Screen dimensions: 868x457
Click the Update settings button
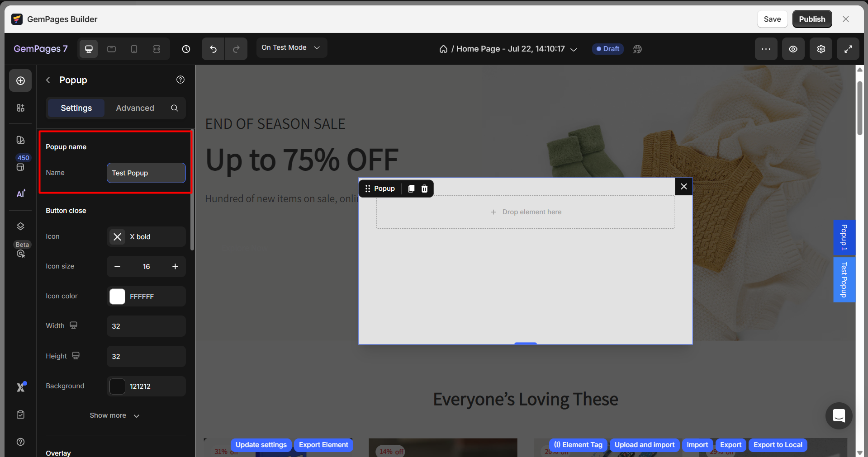coord(261,445)
